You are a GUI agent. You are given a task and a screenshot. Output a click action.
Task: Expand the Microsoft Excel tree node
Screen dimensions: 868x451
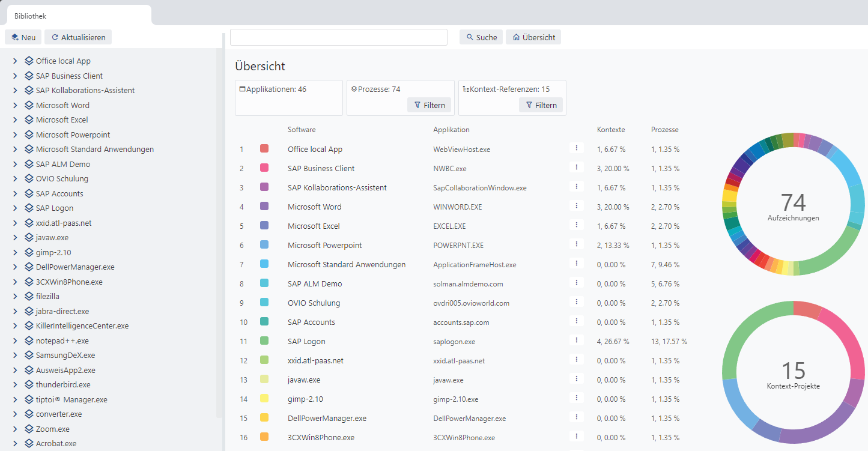15,120
